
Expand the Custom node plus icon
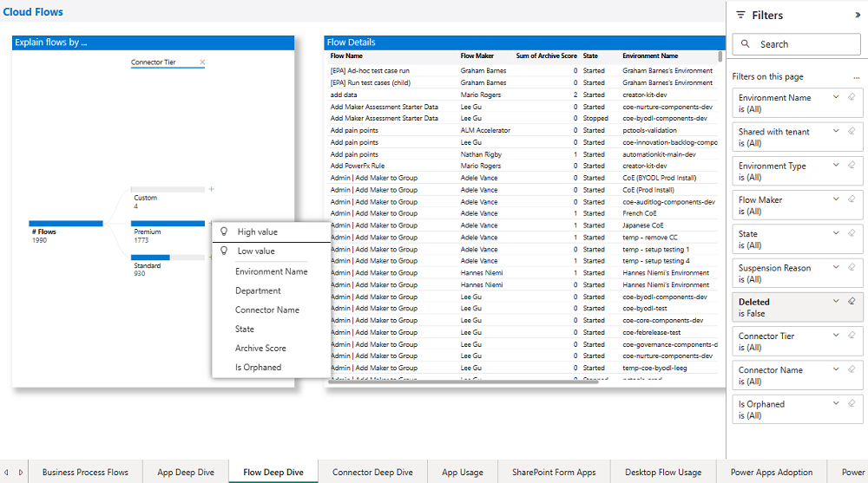pos(211,188)
